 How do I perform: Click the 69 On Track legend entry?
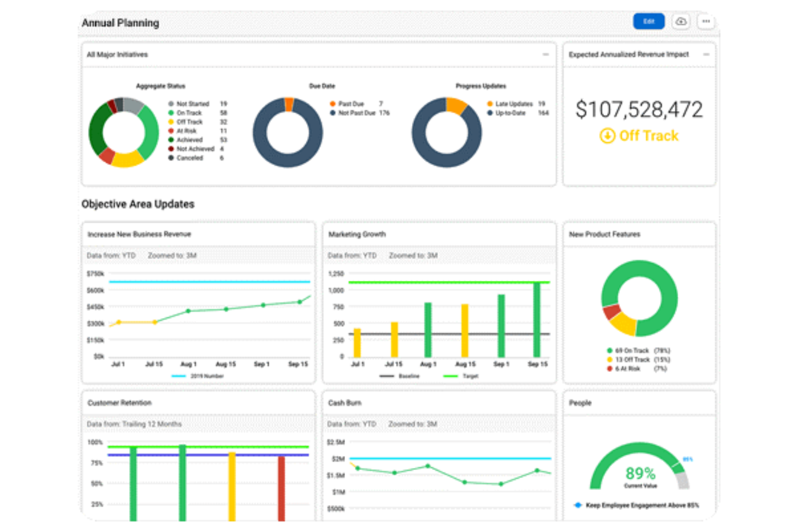tap(638, 350)
